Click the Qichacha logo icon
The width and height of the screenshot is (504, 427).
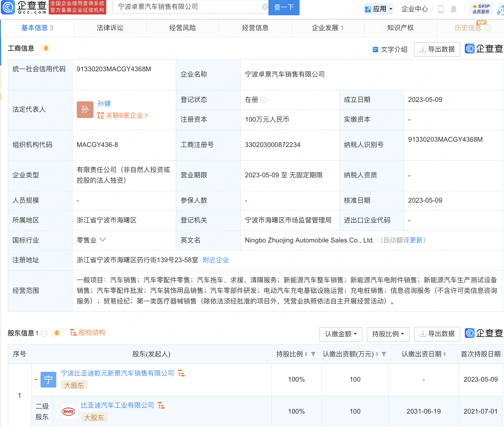[x=8, y=7]
